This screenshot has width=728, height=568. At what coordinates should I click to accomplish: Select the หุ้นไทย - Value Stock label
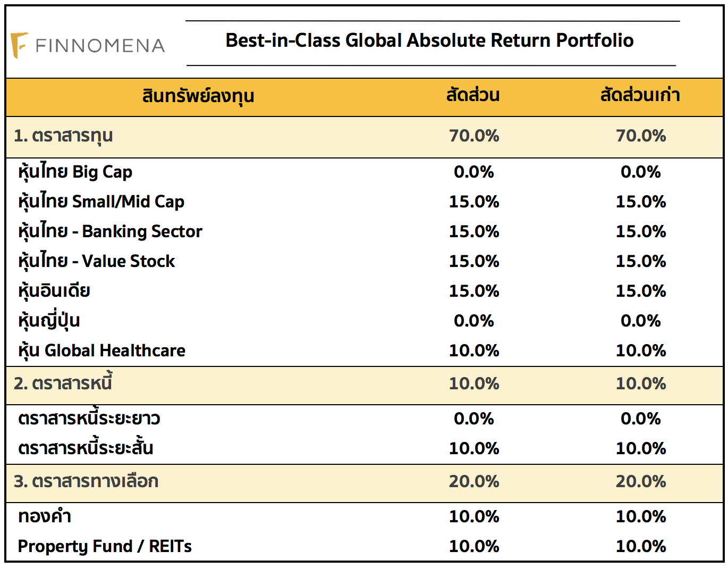coord(96,262)
